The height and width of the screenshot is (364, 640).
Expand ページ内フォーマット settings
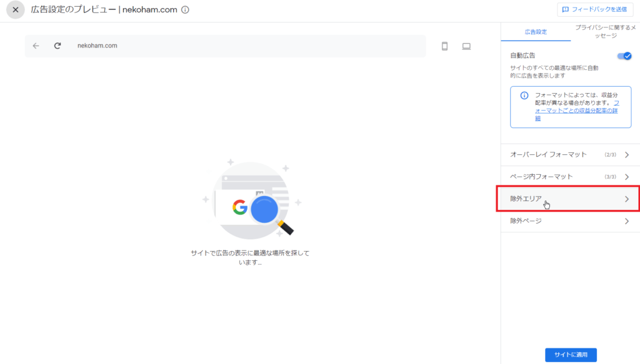(x=570, y=177)
